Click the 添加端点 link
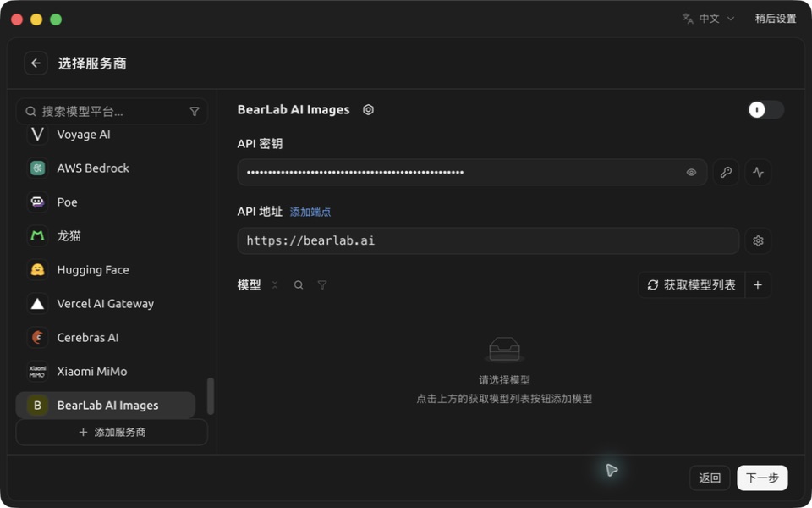The image size is (812, 508). tap(310, 212)
